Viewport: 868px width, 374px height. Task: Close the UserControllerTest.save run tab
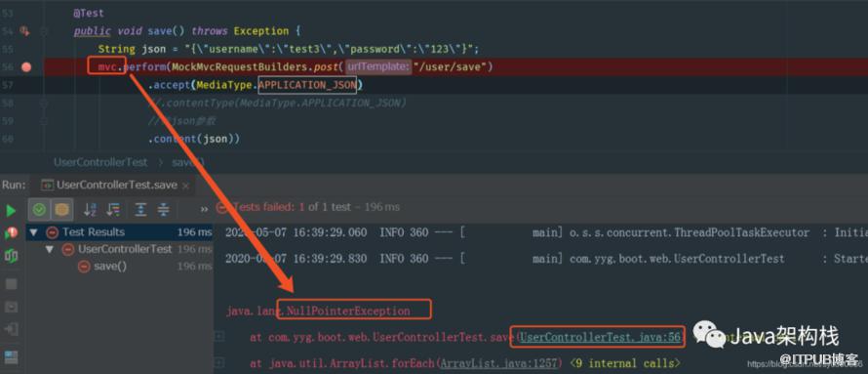coord(185,186)
